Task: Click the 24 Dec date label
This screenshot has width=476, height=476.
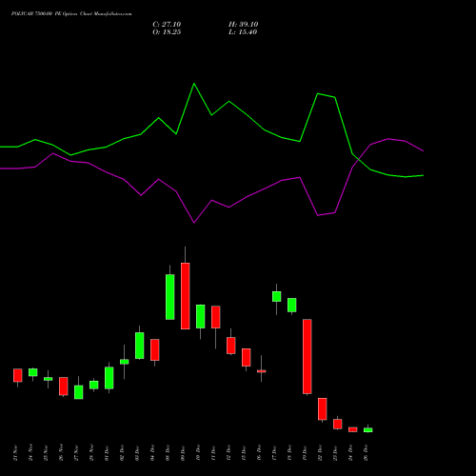Action: tap(350, 453)
